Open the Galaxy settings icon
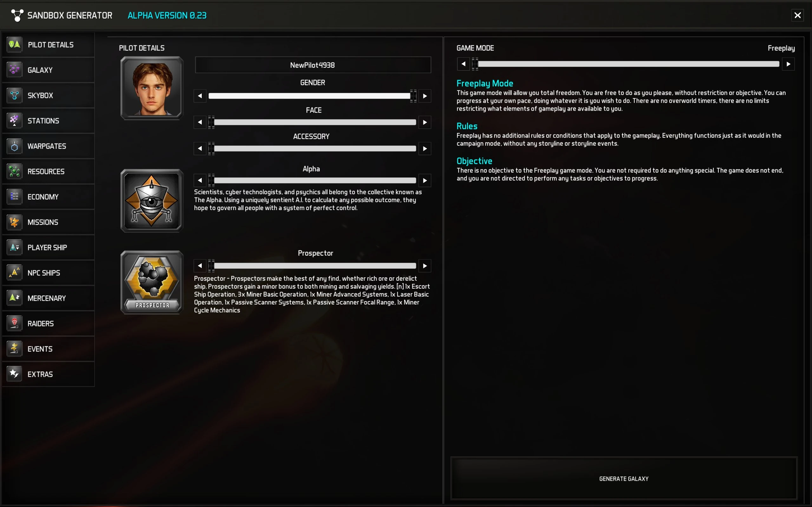This screenshot has width=812, height=507. [x=14, y=70]
